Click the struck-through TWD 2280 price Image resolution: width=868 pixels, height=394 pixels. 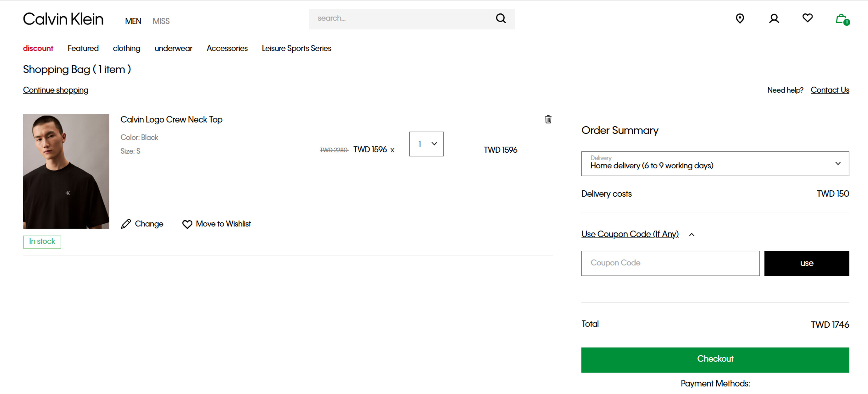coord(334,150)
